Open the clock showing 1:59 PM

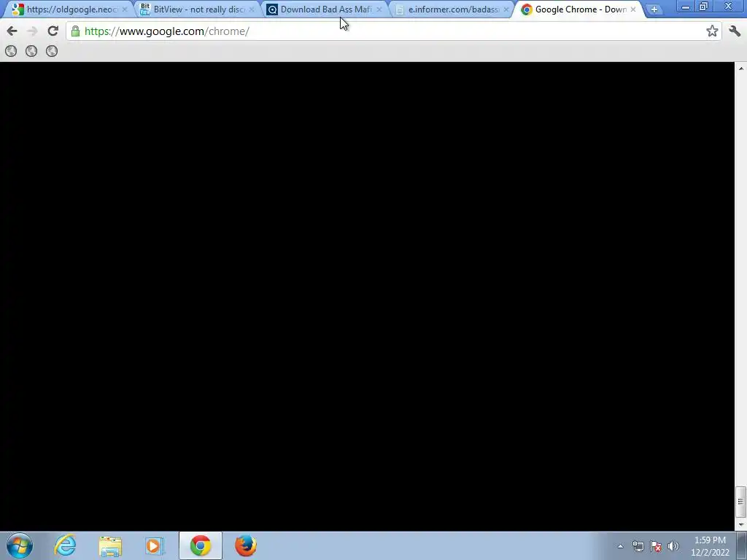click(x=710, y=546)
